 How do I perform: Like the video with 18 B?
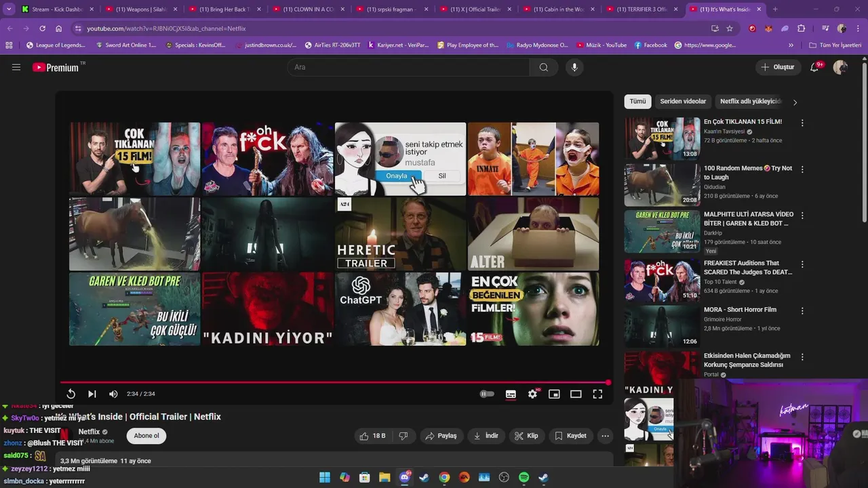[x=372, y=436]
